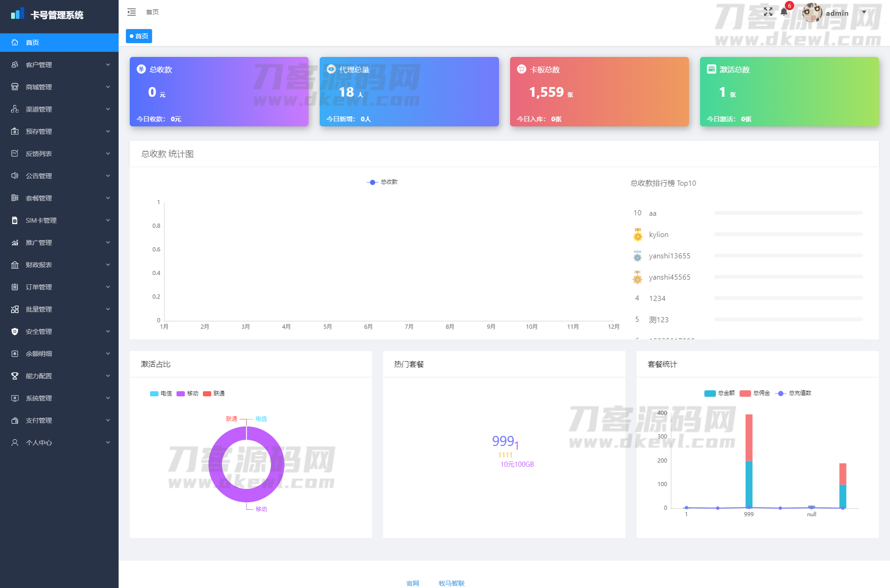This screenshot has width=890, height=588.
Task: Click the 总金额 color swatch legend
Action: pos(710,393)
